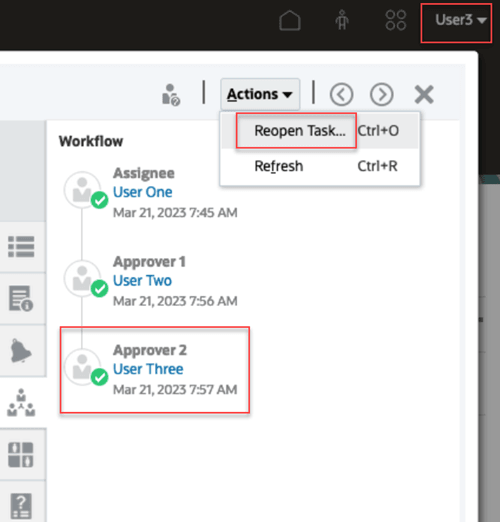This screenshot has width=500, height=522.
Task: Open the User Two approver link
Action: point(142,281)
